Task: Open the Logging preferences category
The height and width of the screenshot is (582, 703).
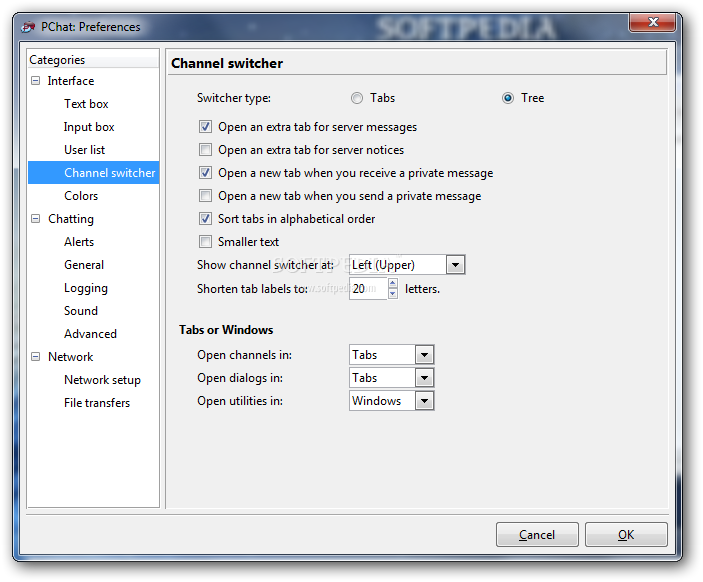Action: tap(86, 288)
